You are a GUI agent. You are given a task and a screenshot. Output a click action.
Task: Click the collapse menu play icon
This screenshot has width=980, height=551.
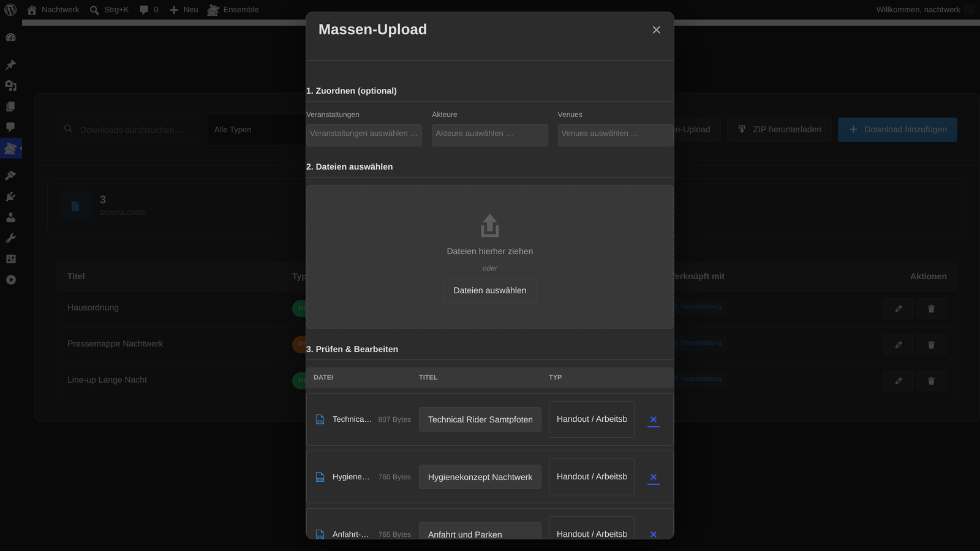(x=10, y=280)
